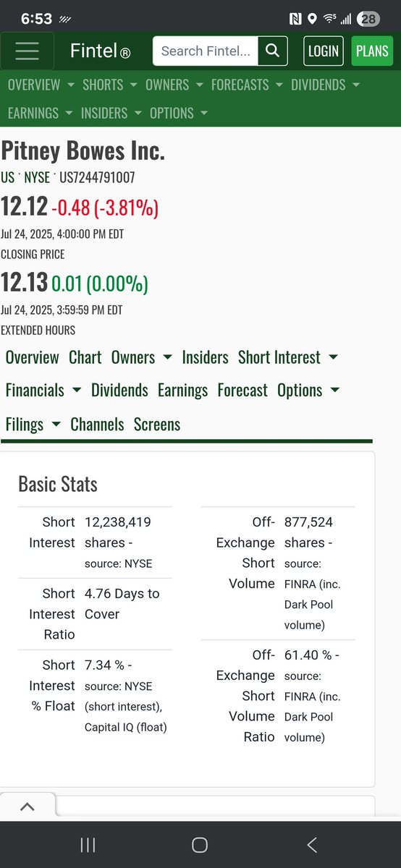This screenshot has width=401, height=868.
Task: Open the hamburger menu
Action: [27, 51]
